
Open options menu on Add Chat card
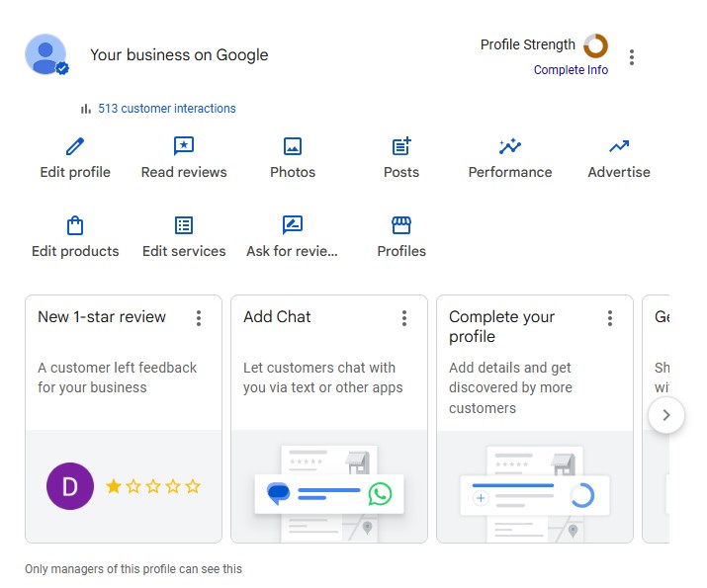pyautogui.click(x=404, y=318)
